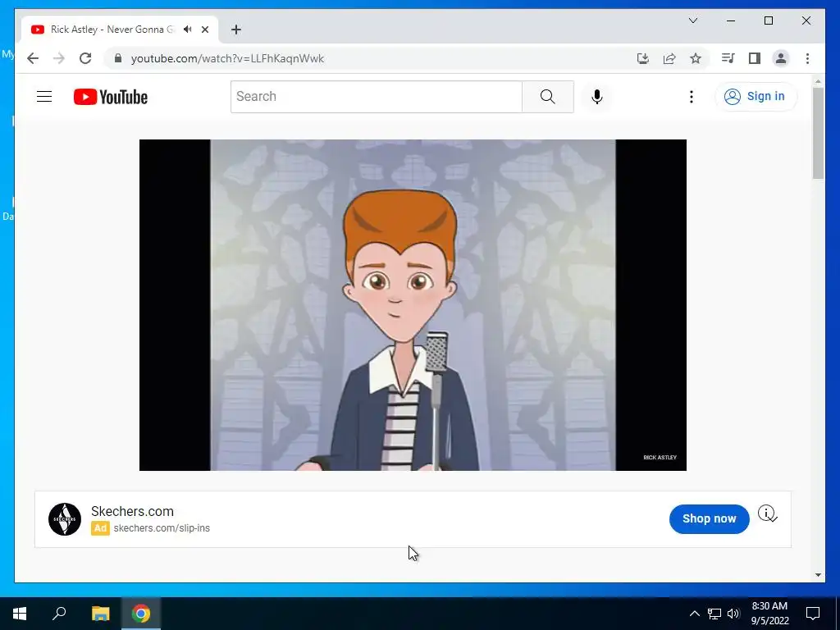Click the install app icon in address bar

pyautogui.click(x=643, y=58)
